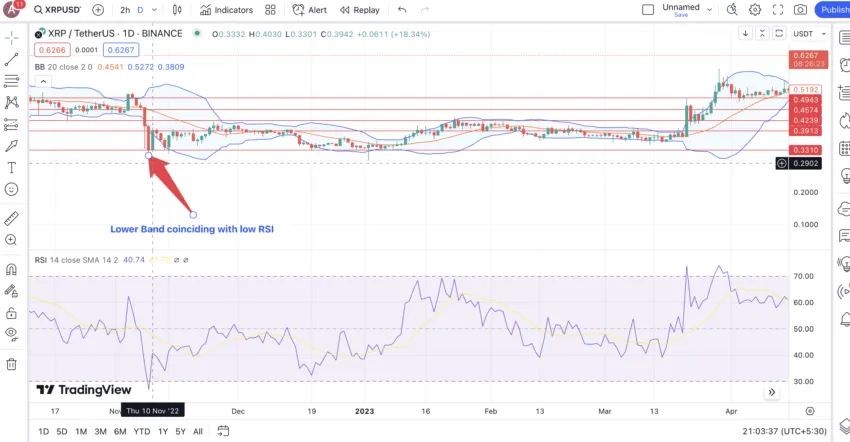Select the 1Y time range
850x442 pixels.
[x=163, y=432]
